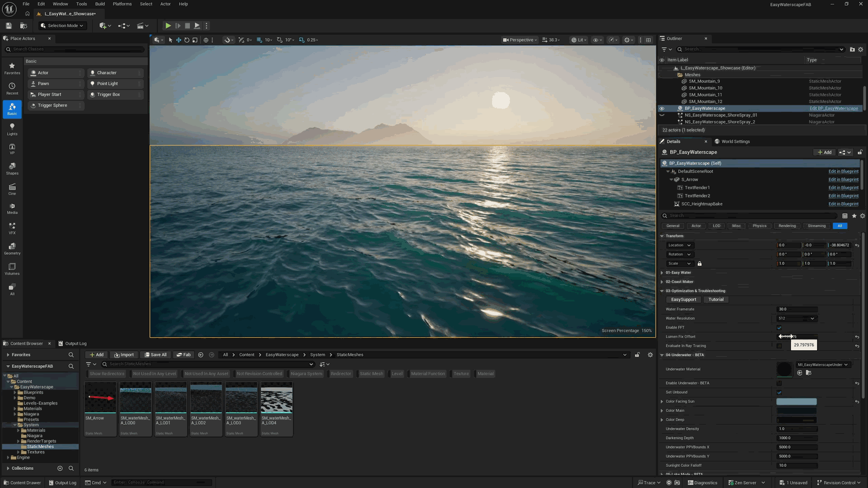The width and height of the screenshot is (868, 488).
Task: Toggle the Static Mesh filter in Content Browser
Action: [x=371, y=374]
